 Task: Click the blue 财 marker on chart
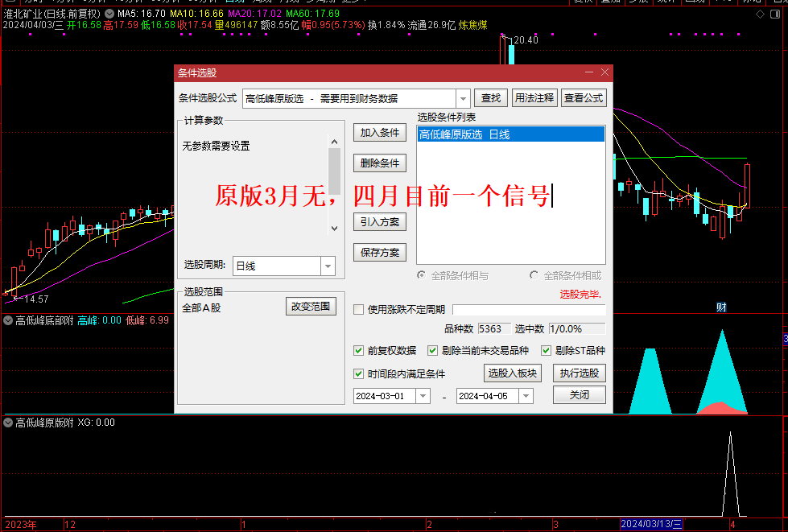click(x=721, y=307)
